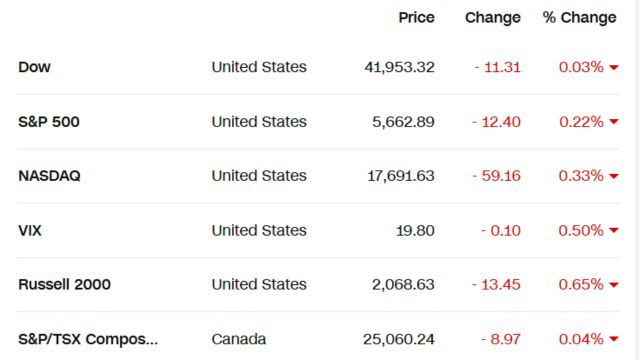
Task: Select the Russell 2000 index name
Action: point(64,284)
